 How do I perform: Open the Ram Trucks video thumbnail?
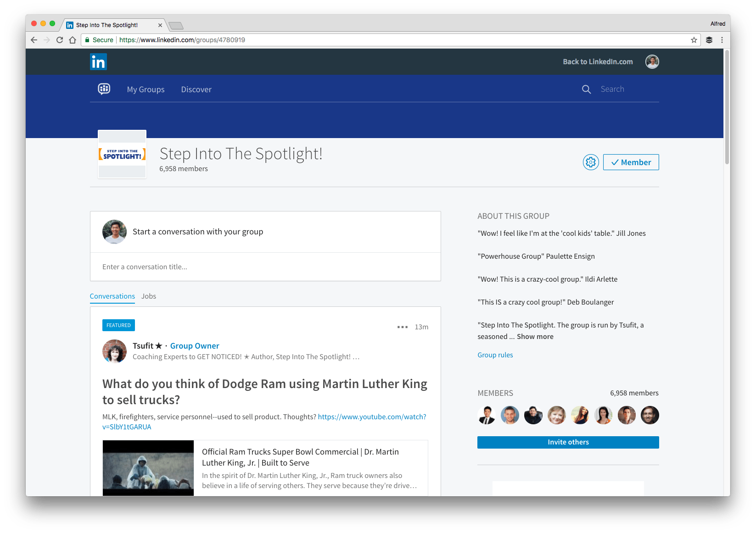pyautogui.click(x=148, y=468)
